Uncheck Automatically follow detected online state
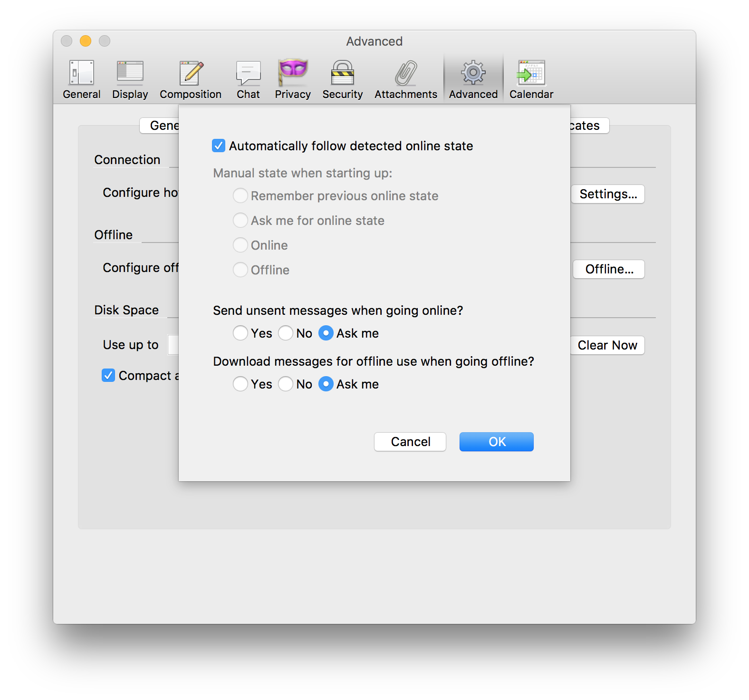Image resolution: width=749 pixels, height=700 pixels. 219,146
